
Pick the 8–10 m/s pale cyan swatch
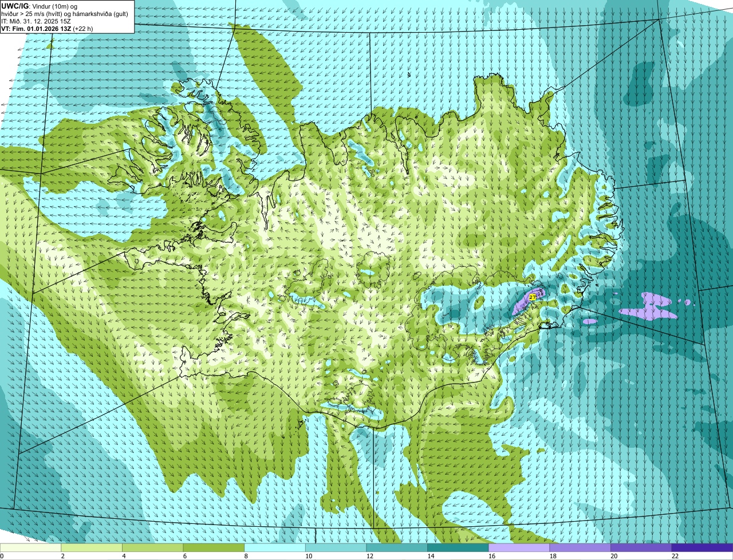(x=275, y=547)
